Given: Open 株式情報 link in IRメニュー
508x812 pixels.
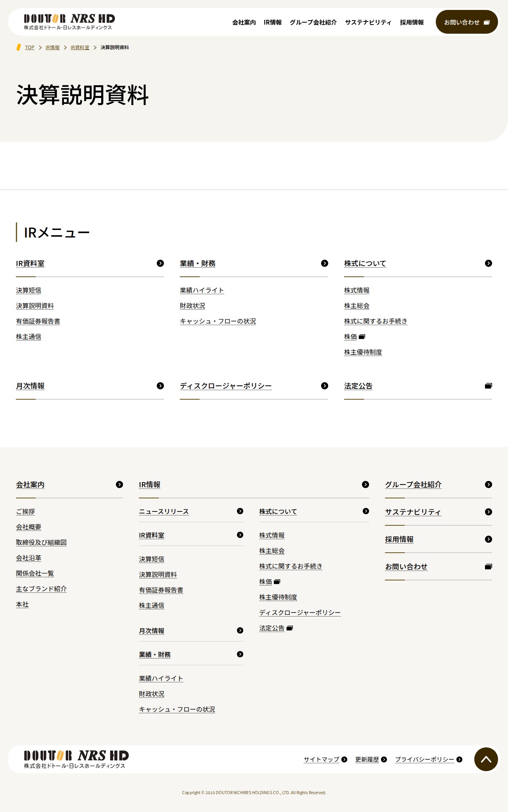Looking at the screenshot, I should tap(357, 290).
